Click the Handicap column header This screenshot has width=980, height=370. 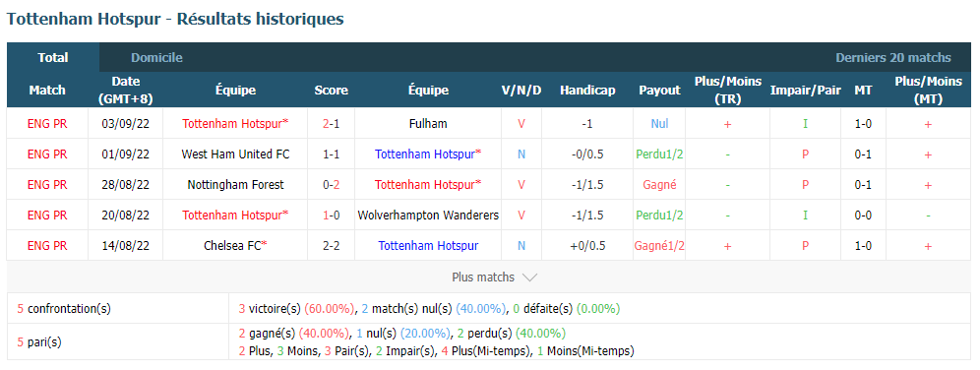pyautogui.click(x=587, y=90)
